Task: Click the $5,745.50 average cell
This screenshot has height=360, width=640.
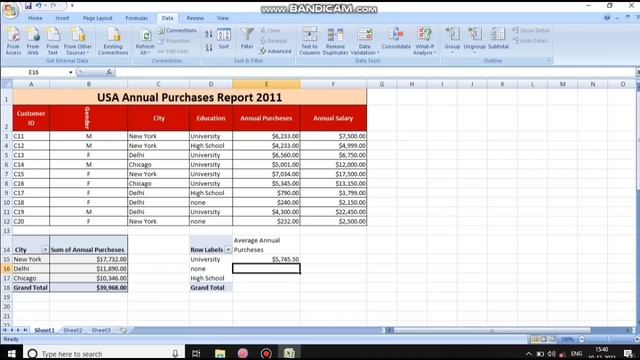Action: pyautogui.click(x=266, y=259)
